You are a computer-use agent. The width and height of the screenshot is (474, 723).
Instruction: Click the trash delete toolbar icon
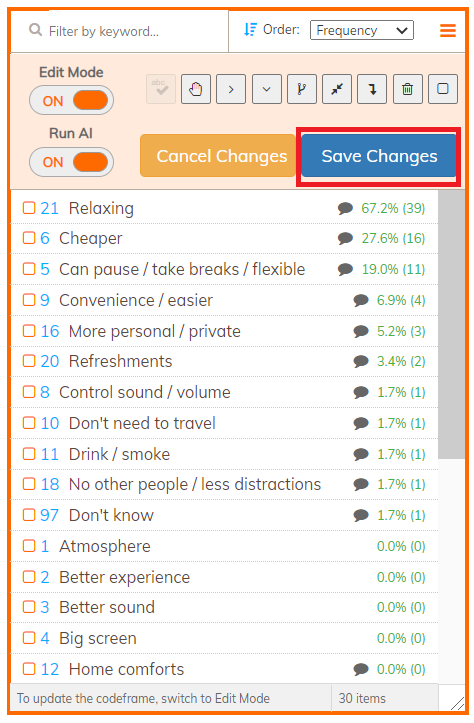[408, 89]
